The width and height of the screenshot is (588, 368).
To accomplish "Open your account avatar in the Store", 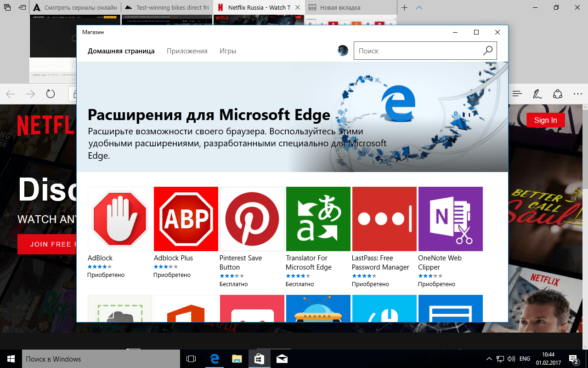I will 343,51.
